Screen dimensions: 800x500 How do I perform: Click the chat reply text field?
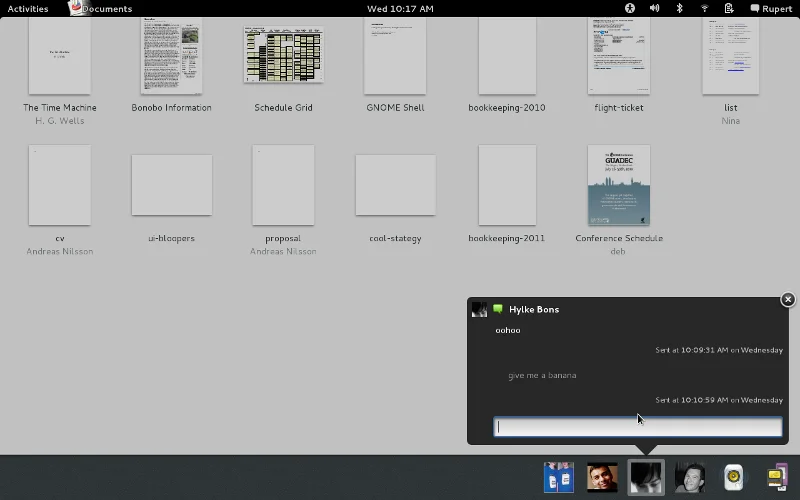638,427
